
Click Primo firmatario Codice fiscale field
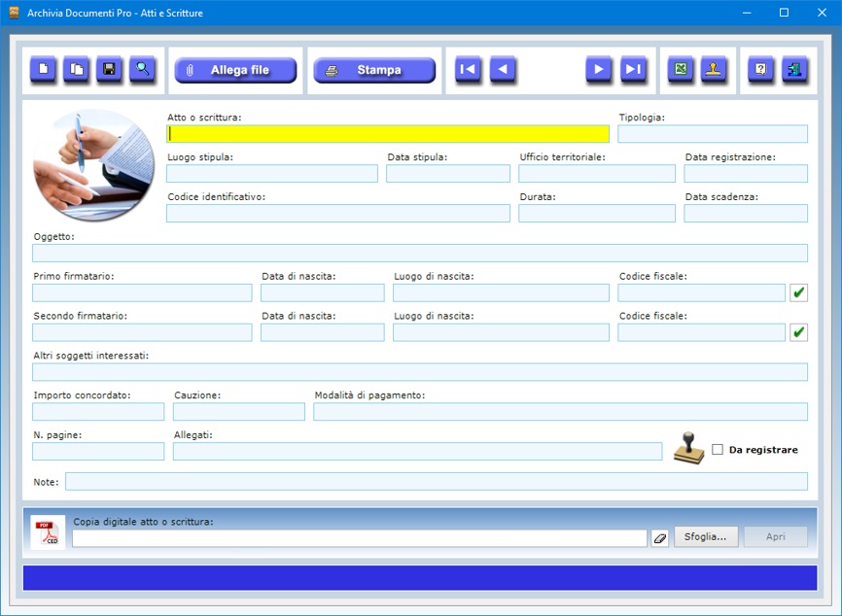(x=701, y=293)
